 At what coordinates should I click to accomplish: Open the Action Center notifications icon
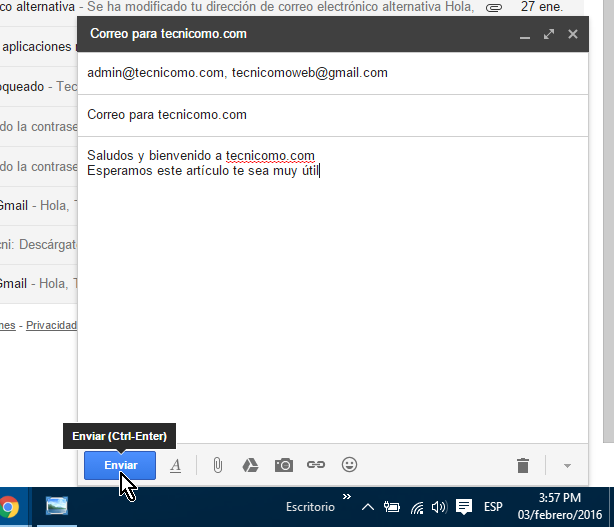[x=464, y=507]
